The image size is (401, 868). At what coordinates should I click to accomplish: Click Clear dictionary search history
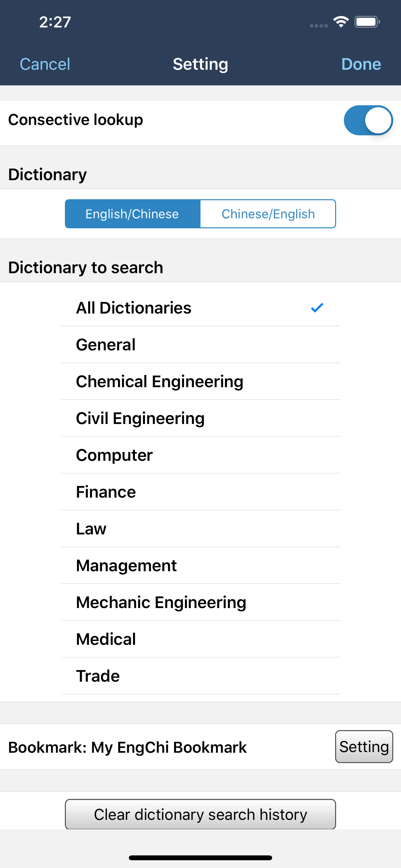[x=200, y=814]
